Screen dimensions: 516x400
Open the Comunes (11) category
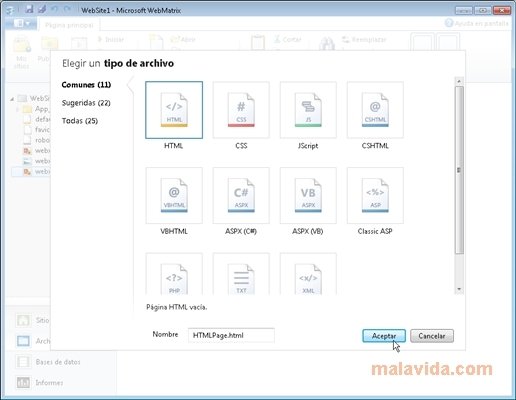coord(86,85)
